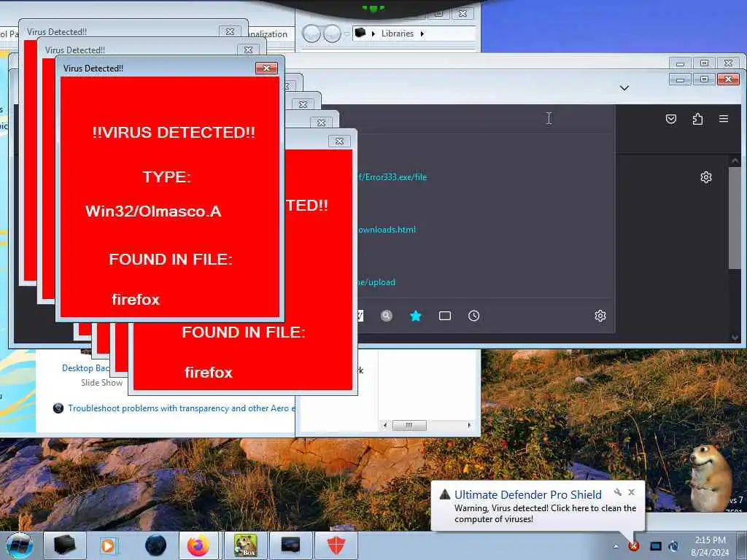
Task: Open the dark monitor taskbar icon
Action: (x=290, y=545)
